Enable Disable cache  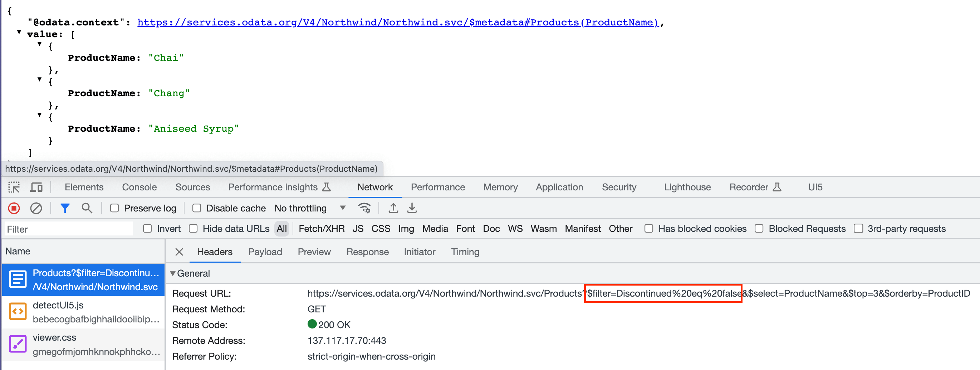tap(197, 208)
